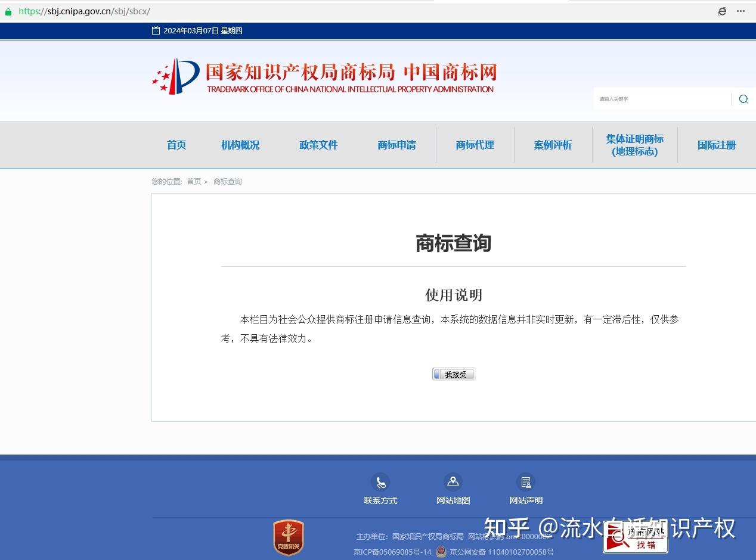
Task: Click the IE compatibility mode icon
Action: tap(722, 11)
